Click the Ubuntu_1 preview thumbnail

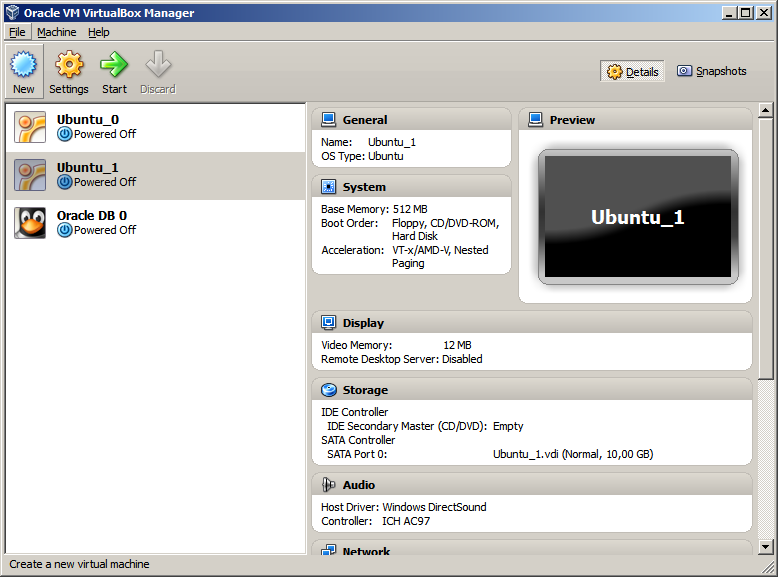638,217
